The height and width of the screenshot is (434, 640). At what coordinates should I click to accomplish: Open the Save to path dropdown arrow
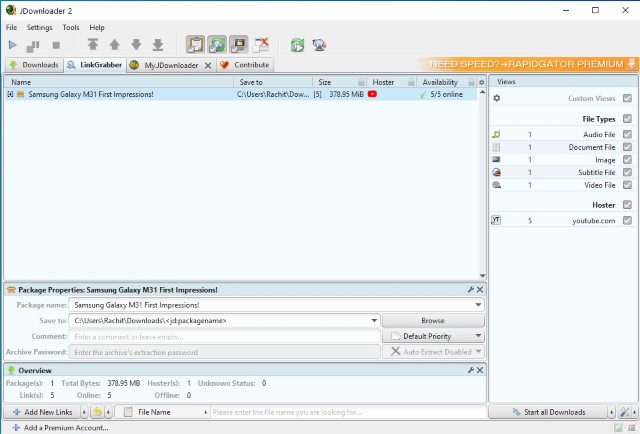[x=374, y=320]
